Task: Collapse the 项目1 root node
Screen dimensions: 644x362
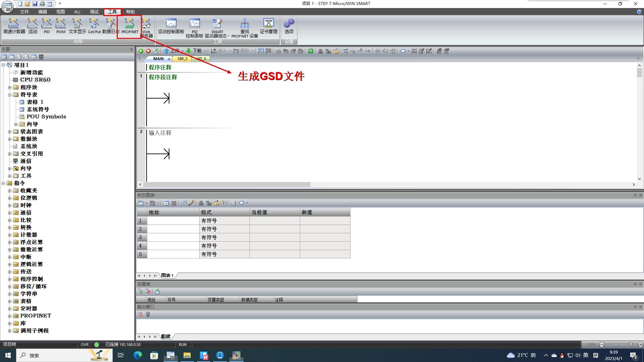Action: [3, 65]
